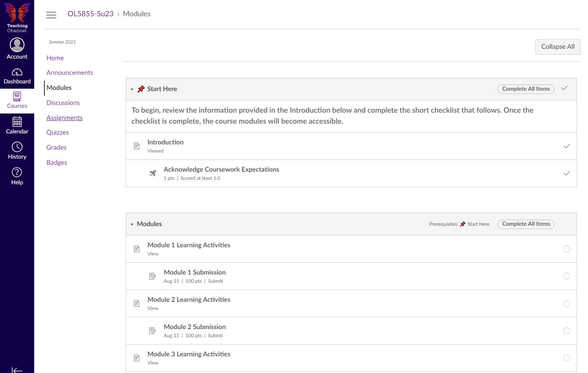The image size is (588, 373).
Task: Open the Account profile icon
Action: (x=17, y=45)
